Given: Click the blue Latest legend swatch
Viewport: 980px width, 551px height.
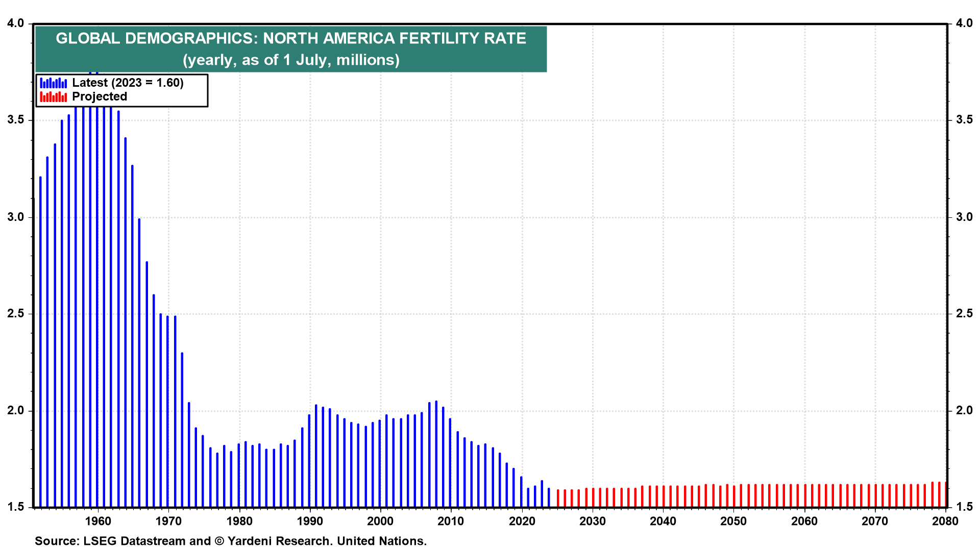Looking at the screenshot, I should [54, 83].
